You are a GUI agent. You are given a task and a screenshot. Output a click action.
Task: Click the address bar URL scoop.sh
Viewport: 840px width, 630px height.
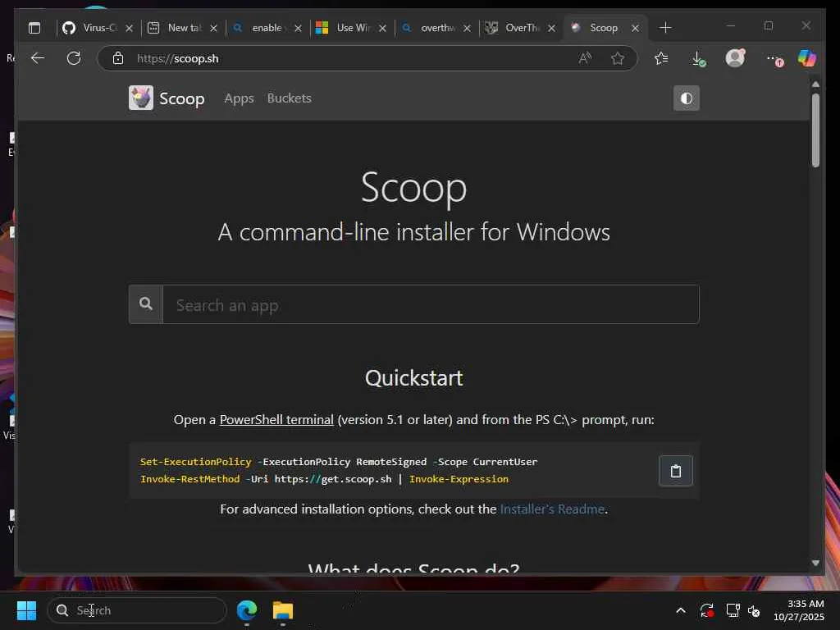pos(178,58)
